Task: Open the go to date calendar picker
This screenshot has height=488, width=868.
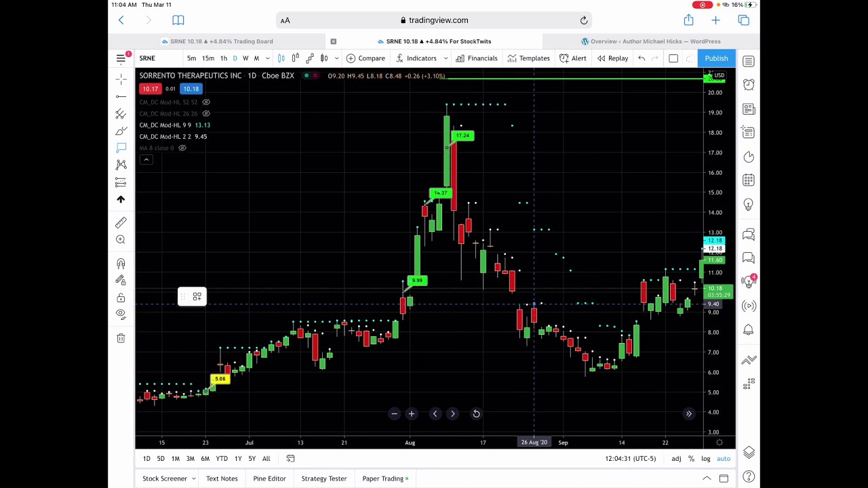Action: click(x=290, y=459)
